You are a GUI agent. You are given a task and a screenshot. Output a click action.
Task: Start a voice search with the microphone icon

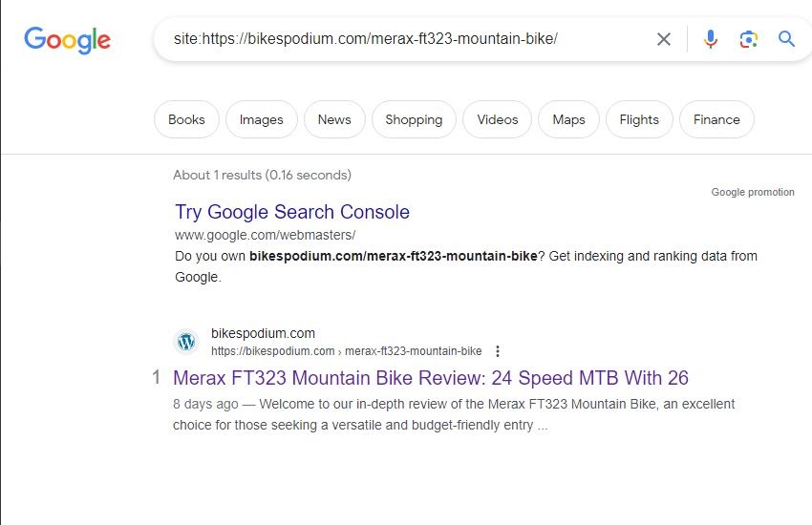711,39
